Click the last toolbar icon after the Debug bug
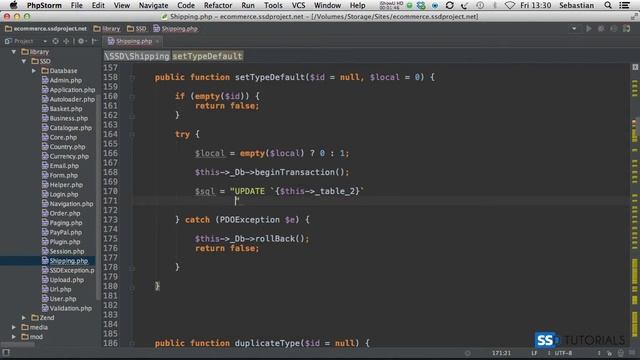640x360 pixels. click(627, 29)
